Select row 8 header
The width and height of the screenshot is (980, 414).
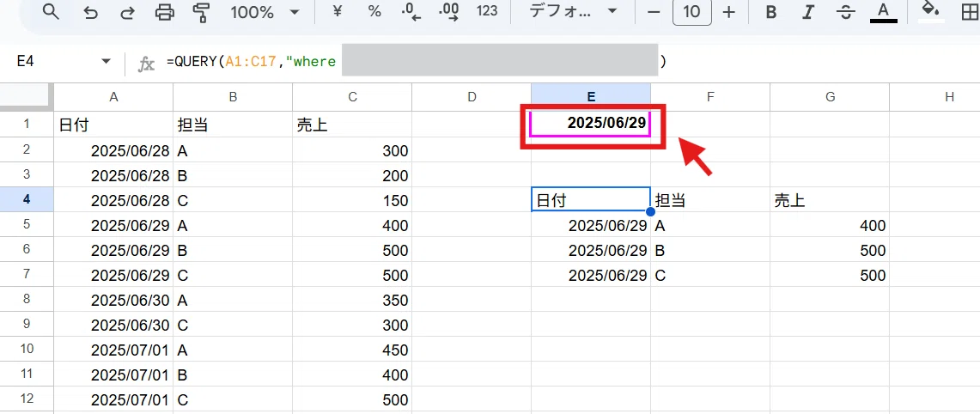pos(27,300)
